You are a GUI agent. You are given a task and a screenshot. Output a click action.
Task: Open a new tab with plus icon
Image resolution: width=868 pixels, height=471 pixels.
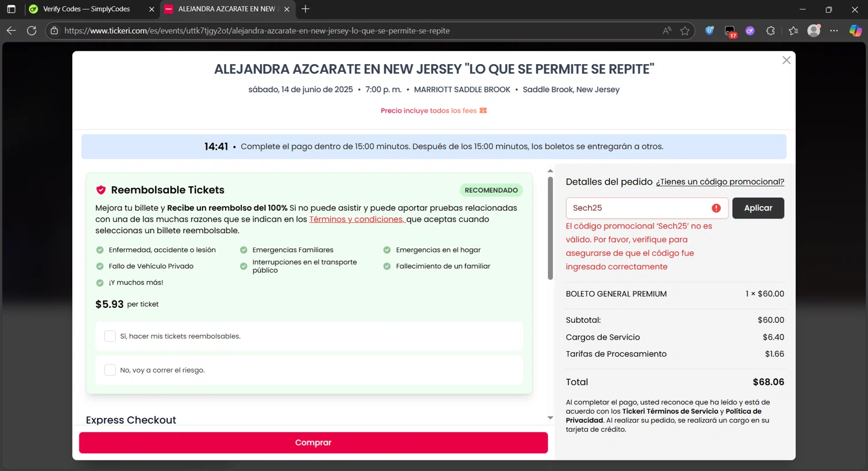[306, 9]
